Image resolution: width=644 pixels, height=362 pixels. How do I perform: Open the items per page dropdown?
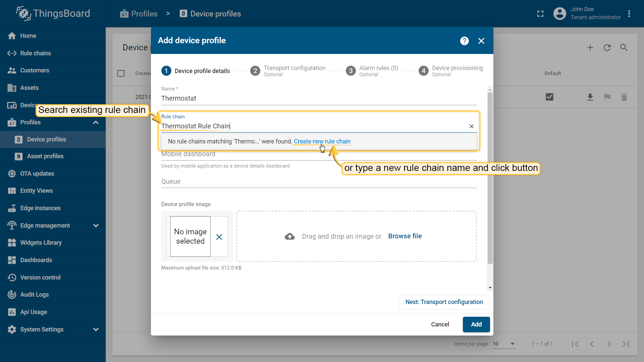[504, 344]
